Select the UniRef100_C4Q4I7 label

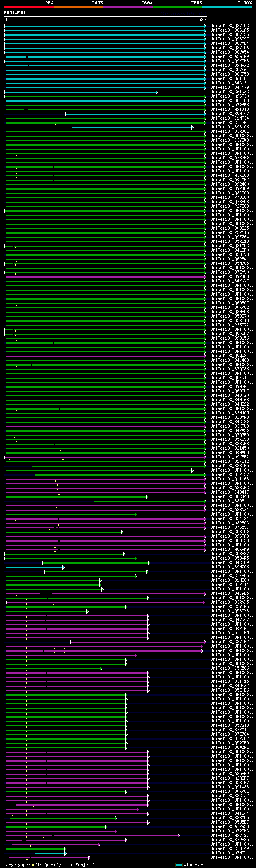point(230,492)
